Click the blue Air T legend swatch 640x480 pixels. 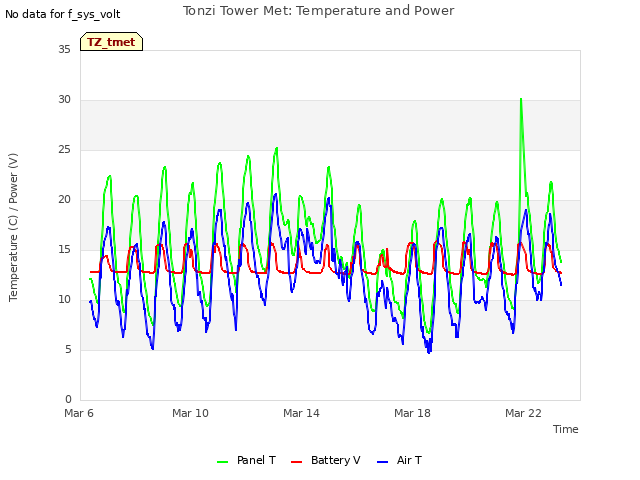[382, 462]
